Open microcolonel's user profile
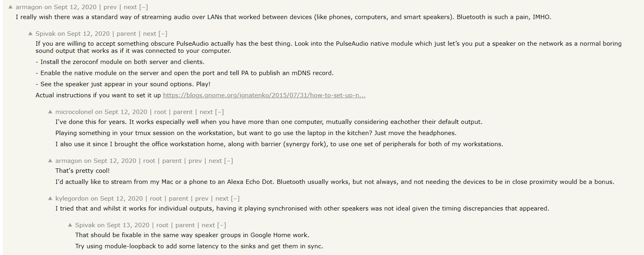Screen dimensions: 644x255 click(x=74, y=112)
